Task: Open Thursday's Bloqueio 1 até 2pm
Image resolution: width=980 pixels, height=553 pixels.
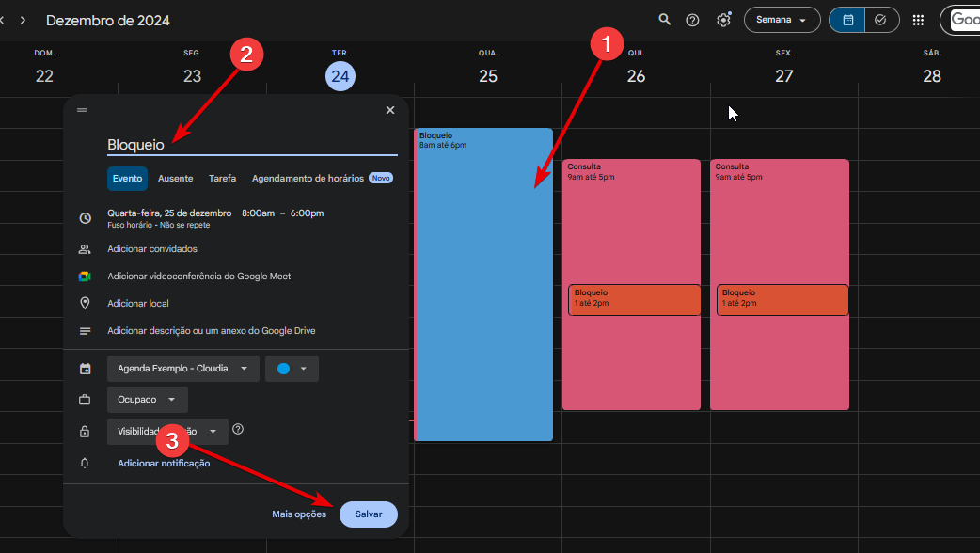Action: 635,300
